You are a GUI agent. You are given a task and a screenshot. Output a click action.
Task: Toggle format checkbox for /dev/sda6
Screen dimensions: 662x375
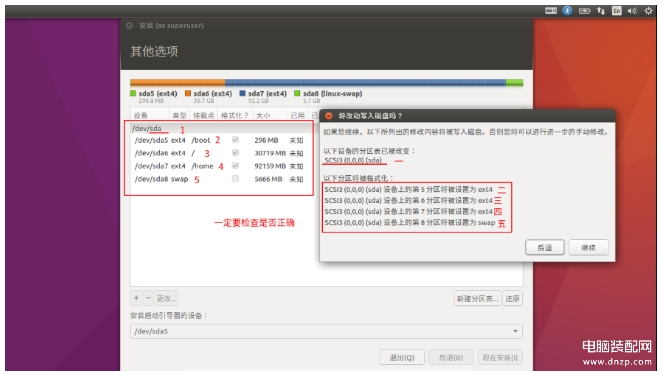(x=235, y=152)
